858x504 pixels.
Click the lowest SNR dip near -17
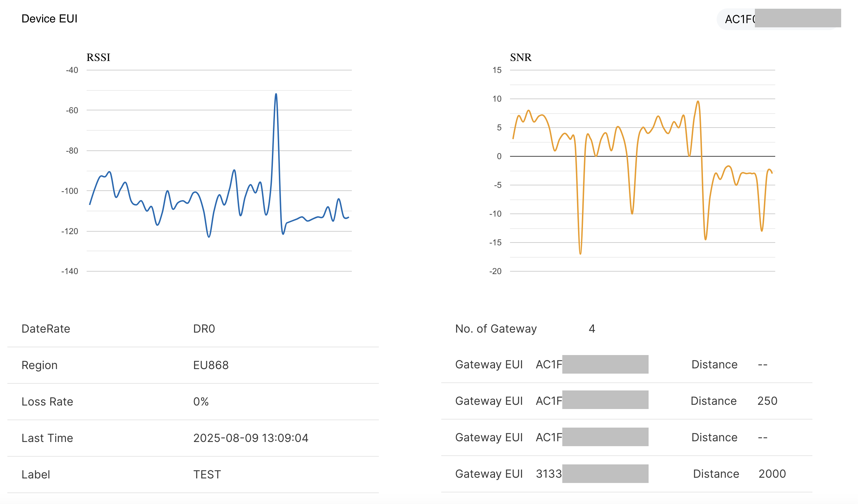(580, 252)
